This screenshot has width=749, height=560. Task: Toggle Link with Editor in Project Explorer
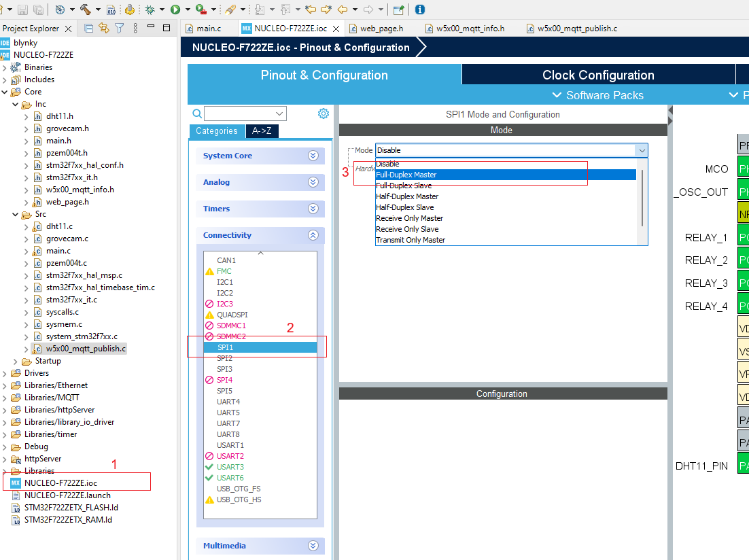104,28
